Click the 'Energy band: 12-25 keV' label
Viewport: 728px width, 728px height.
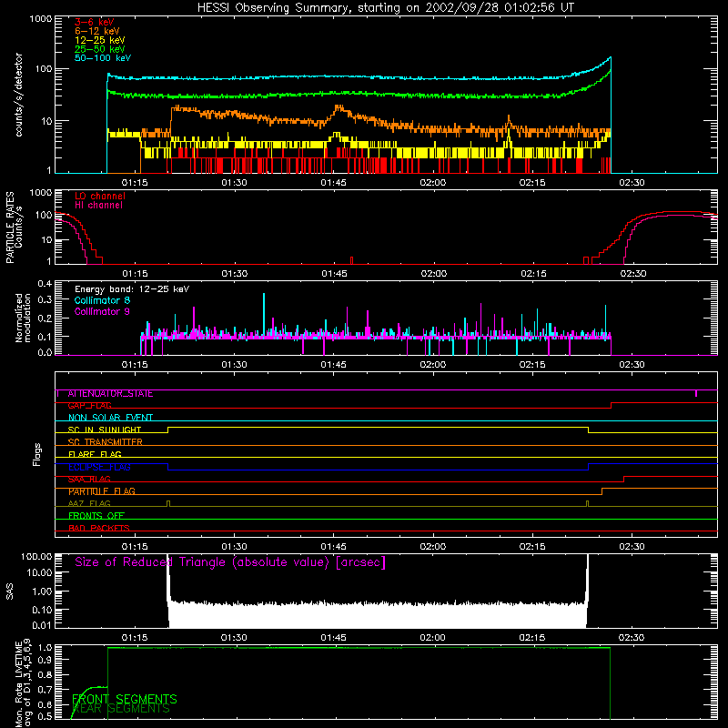[132, 289]
